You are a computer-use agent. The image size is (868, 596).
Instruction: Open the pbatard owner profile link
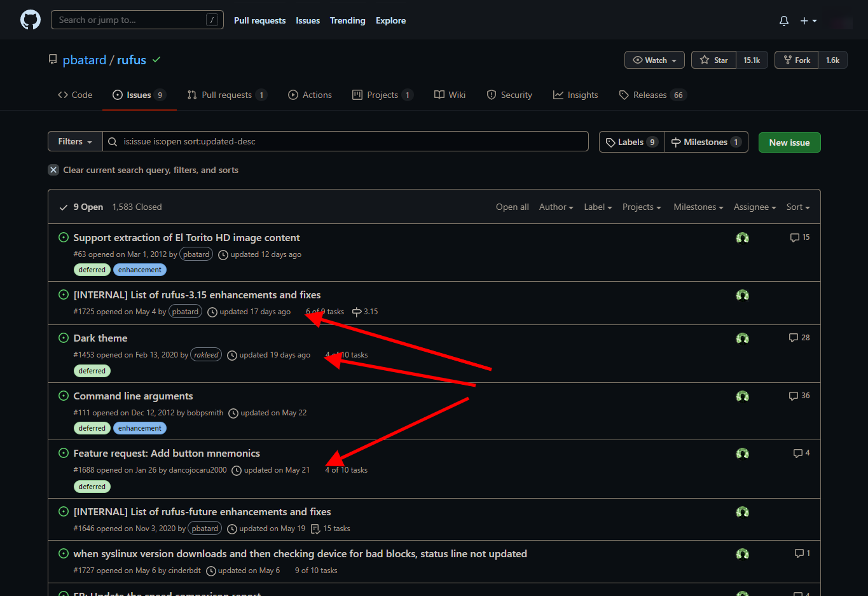(85, 60)
